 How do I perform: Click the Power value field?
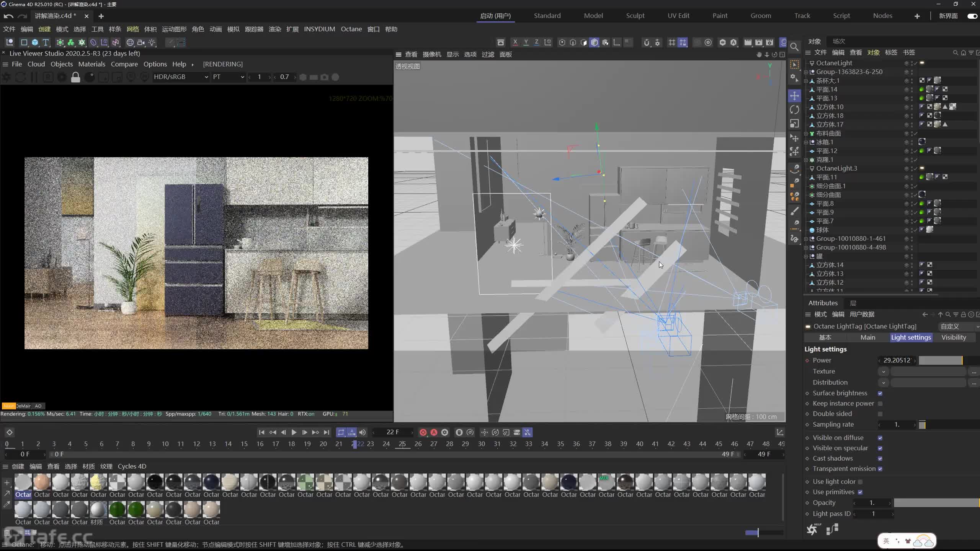click(897, 360)
